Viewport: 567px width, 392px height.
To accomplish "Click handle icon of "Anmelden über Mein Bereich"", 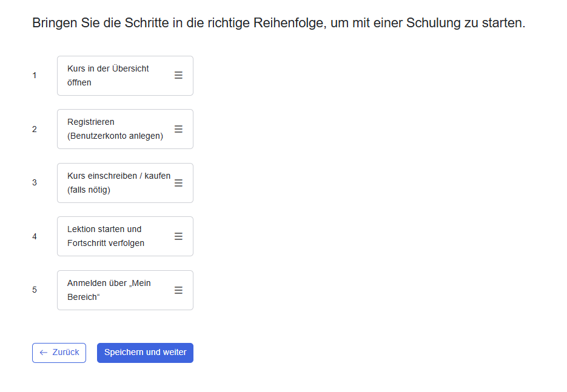I will coord(178,290).
